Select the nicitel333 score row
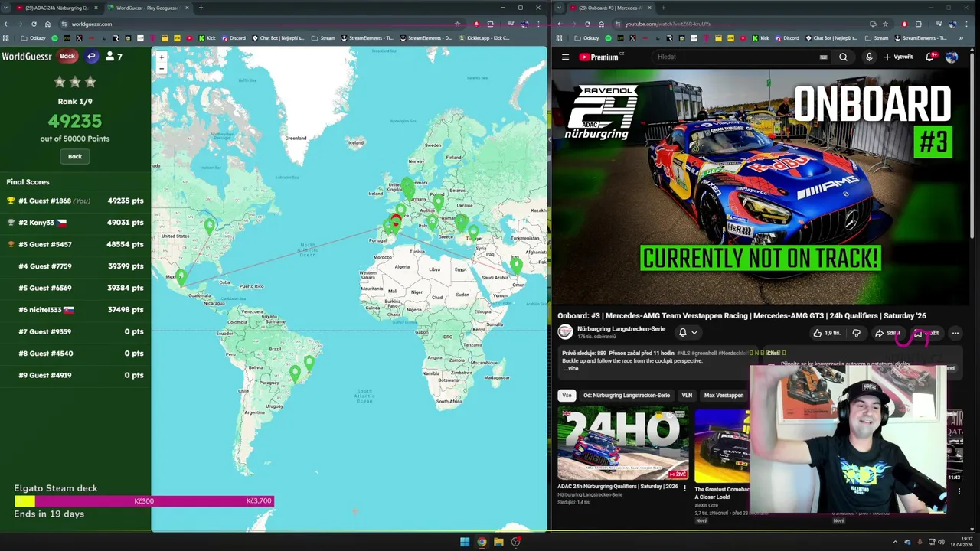 point(75,310)
